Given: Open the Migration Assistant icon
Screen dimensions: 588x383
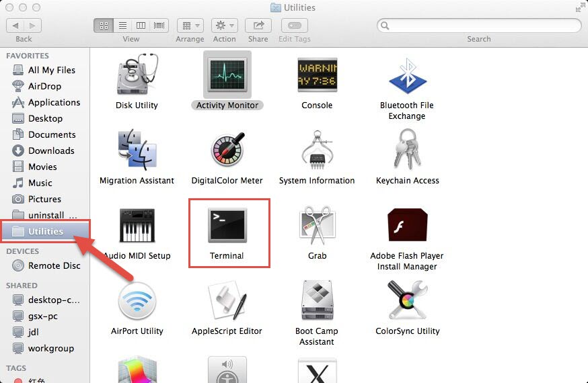Looking at the screenshot, I should (137, 149).
